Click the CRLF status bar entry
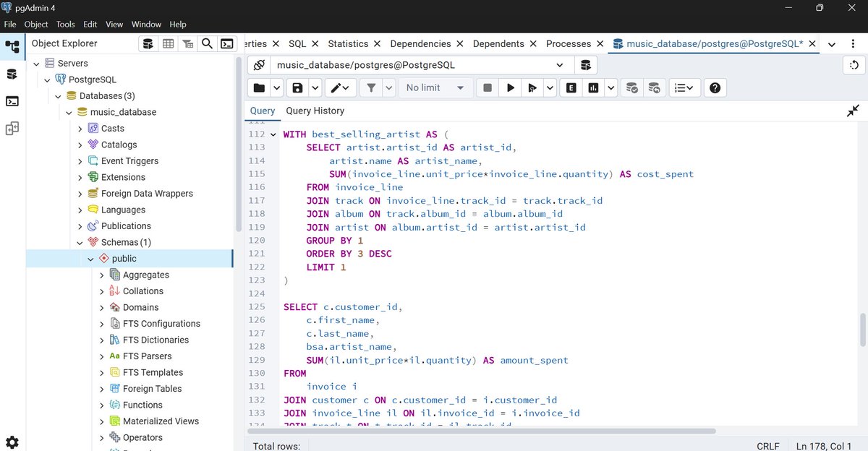Screen dimensions: 868x451 coord(768,447)
